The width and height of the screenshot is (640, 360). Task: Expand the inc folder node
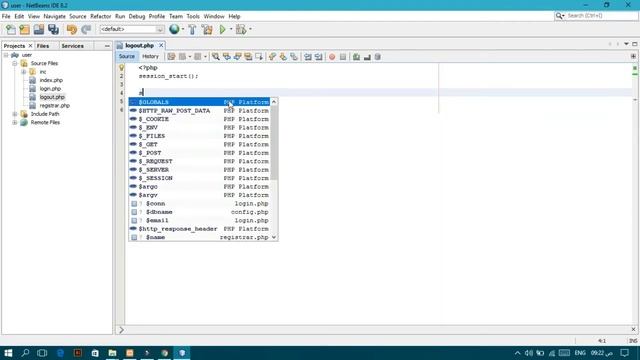pyautogui.click(x=23, y=72)
